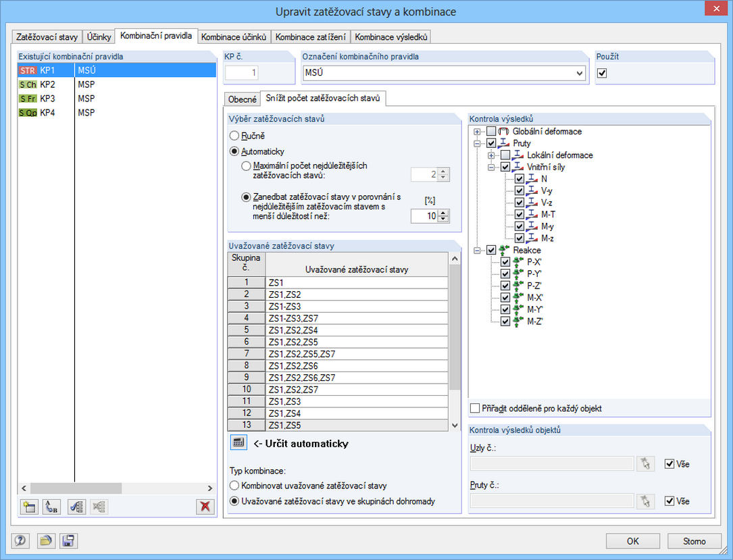Expand the Globální deformace tree node

coord(477,132)
